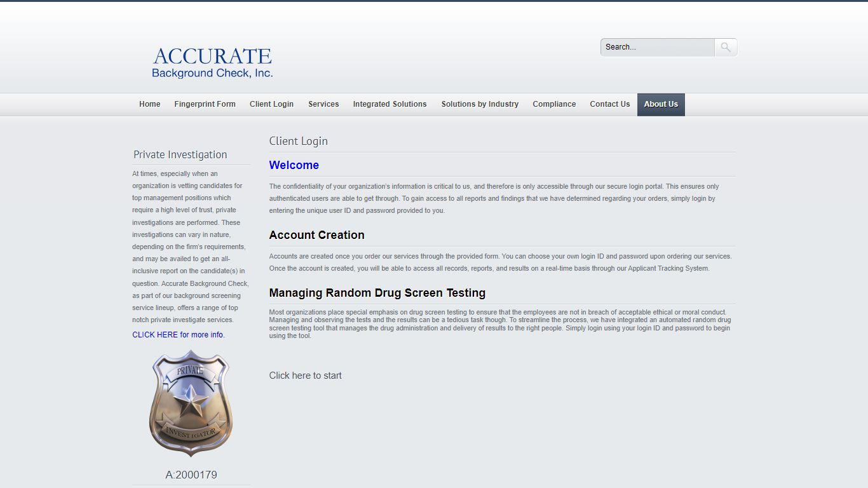Open the Compliance menu item
The width and height of the screenshot is (868, 488).
[x=554, y=104]
